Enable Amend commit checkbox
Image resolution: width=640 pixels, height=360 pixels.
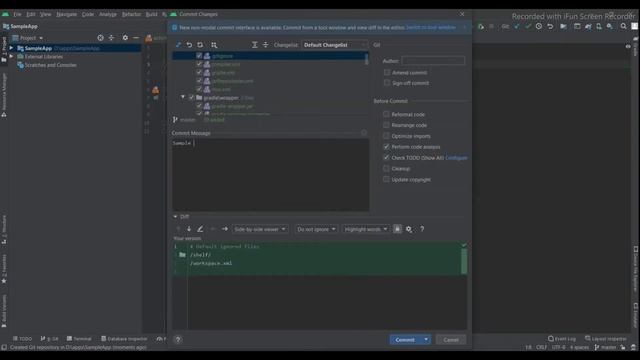tap(387, 72)
